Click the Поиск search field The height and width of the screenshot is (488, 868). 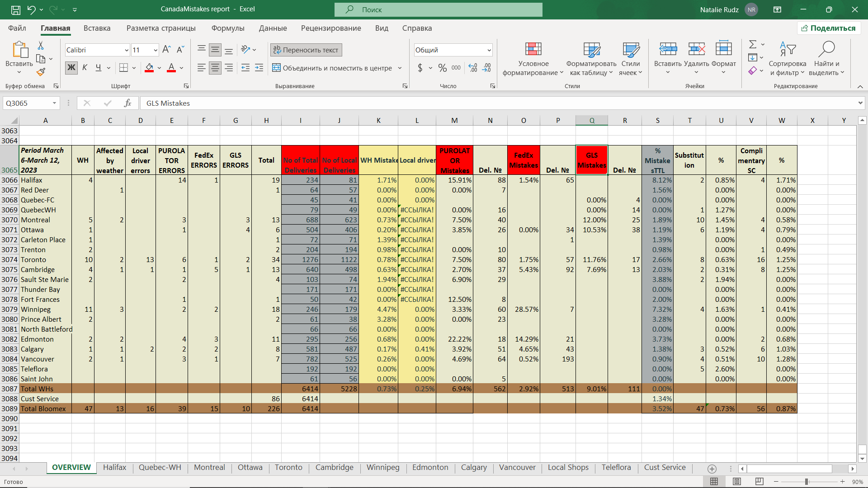click(x=438, y=9)
